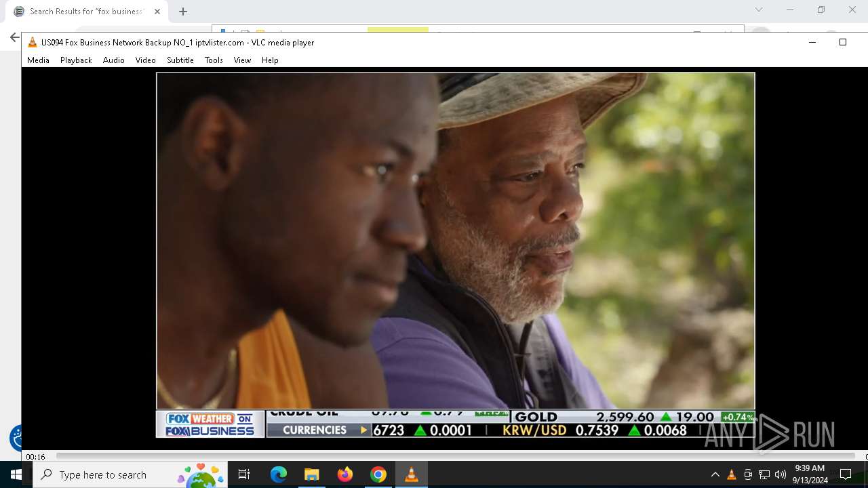Open the notification center
The height and width of the screenshot is (488, 868).
846,474
